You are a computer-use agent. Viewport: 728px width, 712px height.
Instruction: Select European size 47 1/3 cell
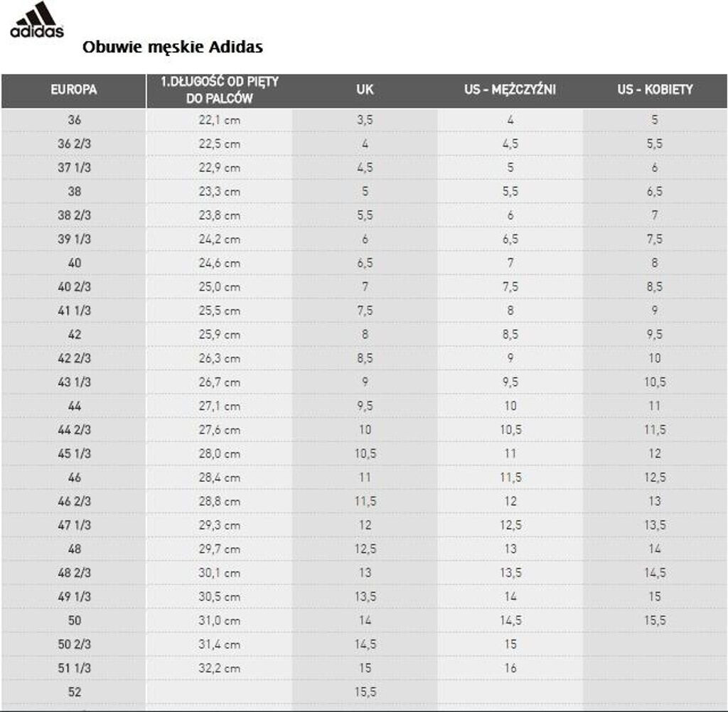point(74,525)
